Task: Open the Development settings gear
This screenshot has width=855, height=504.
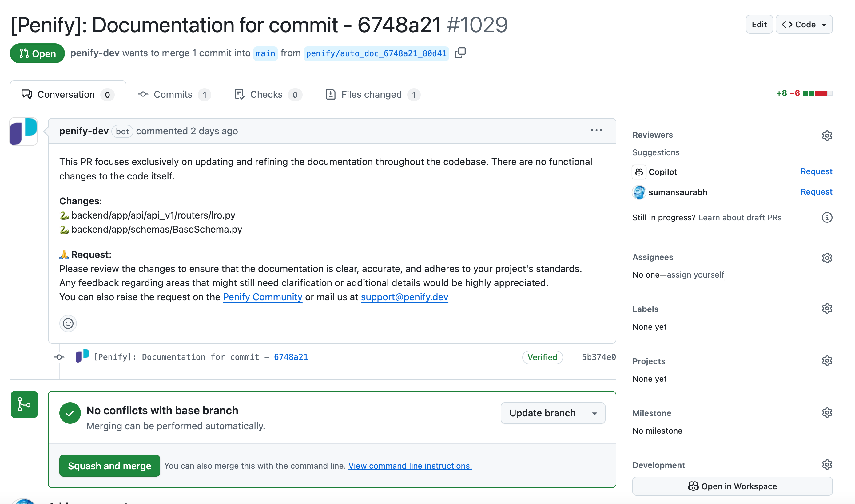Action: (827, 464)
